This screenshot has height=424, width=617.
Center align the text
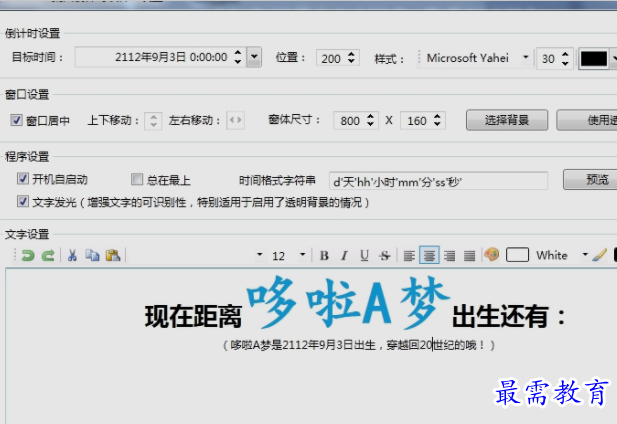click(429, 256)
